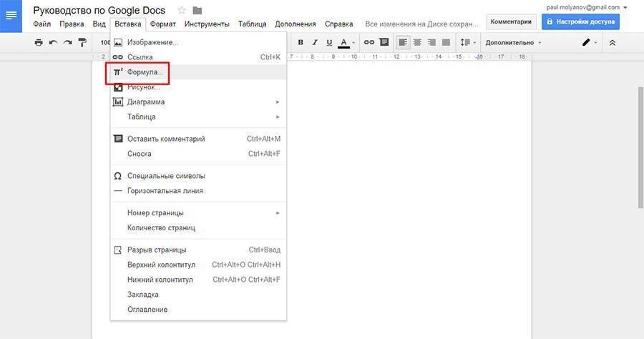Redo with the forward arrow icon
The height and width of the screenshot is (339, 644).
tap(68, 42)
